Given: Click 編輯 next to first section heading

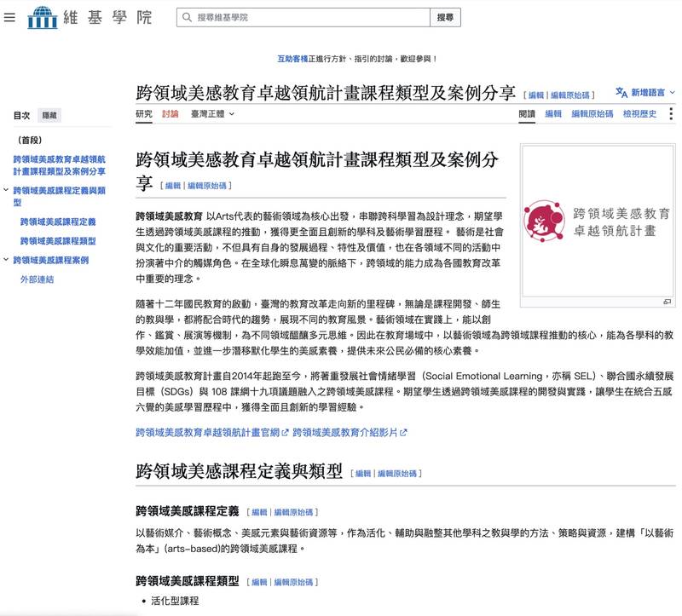Looking at the screenshot, I should coord(173,186).
